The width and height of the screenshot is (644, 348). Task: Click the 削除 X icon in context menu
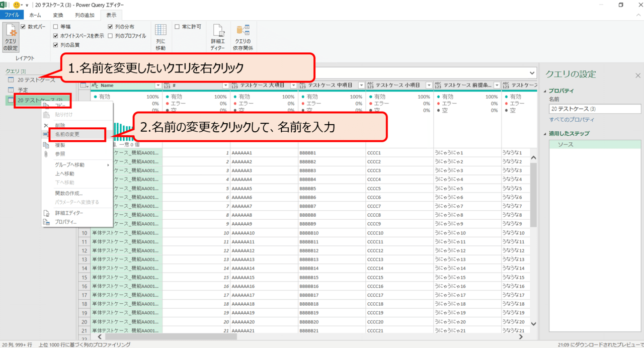click(x=47, y=125)
